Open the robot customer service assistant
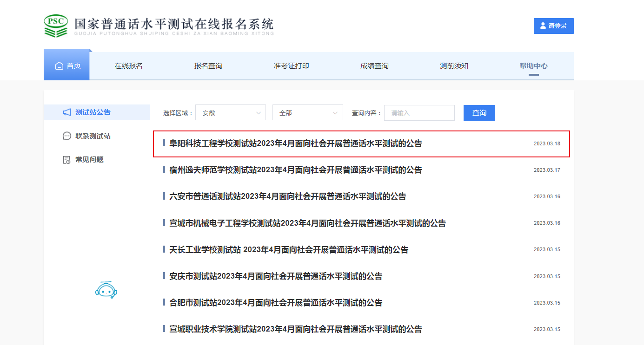This screenshot has width=644, height=345. pyautogui.click(x=106, y=290)
